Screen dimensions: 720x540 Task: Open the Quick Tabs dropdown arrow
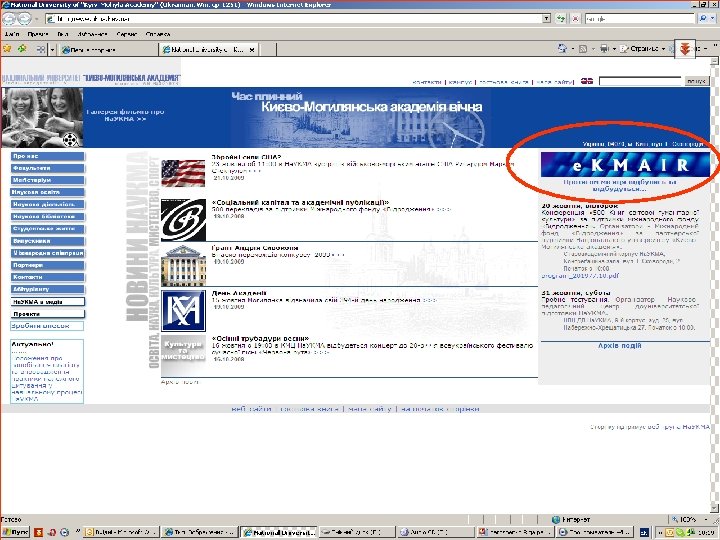[x=52, y=49]
